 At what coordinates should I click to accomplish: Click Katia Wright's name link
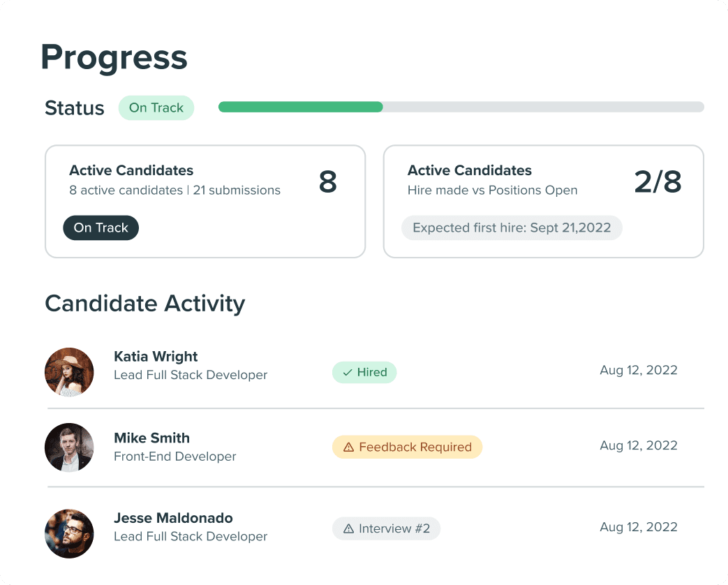[x=156, y=357]
